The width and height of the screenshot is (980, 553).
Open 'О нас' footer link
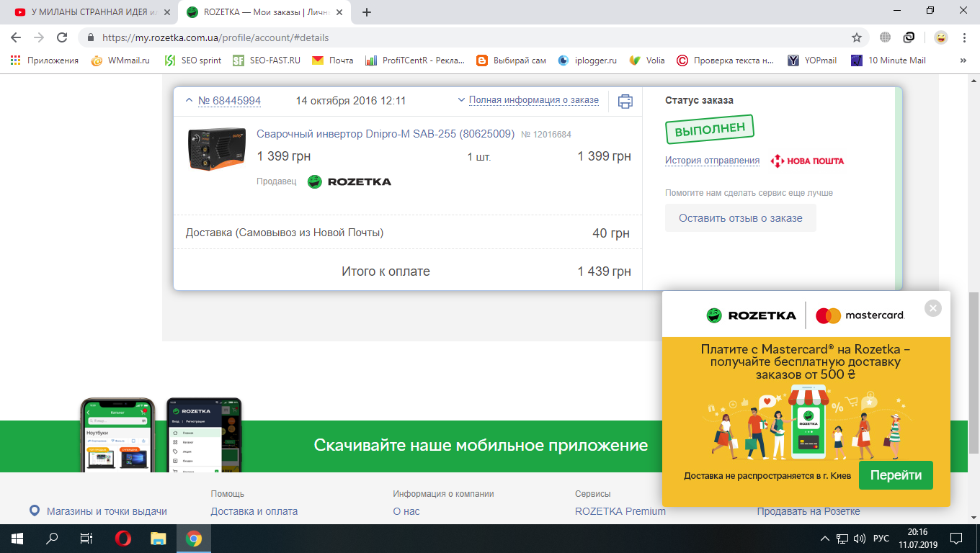(406, 511)
